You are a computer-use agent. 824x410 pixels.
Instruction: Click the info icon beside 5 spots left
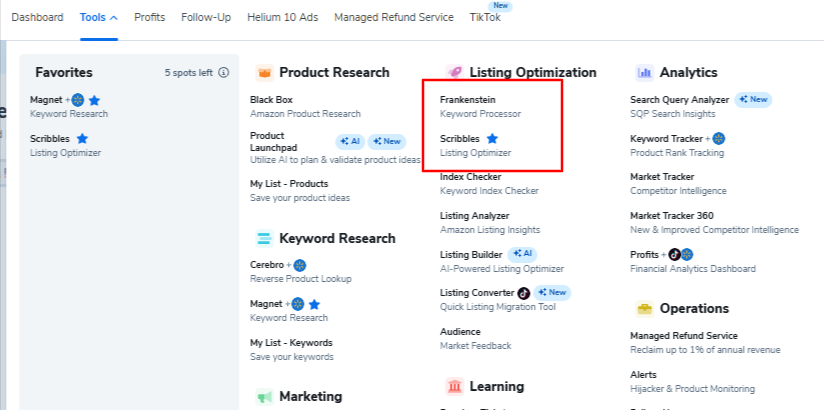coord(223,73)
